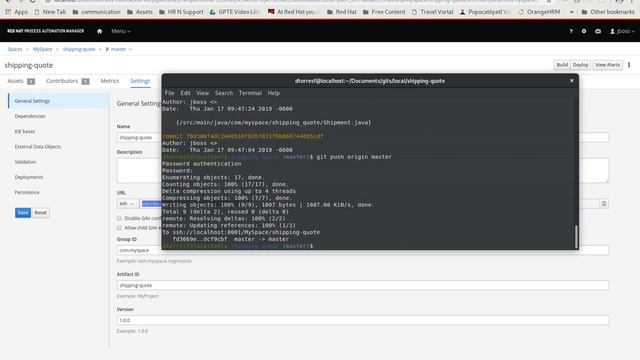Switch to the Contributors tab
This screenshot has width=640, height=360.
67,81
